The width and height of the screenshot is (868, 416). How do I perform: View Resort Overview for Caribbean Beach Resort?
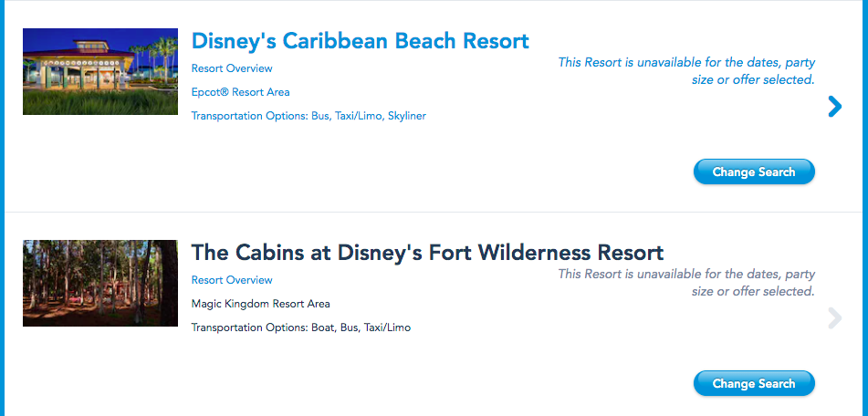click(x=232, y=68)
